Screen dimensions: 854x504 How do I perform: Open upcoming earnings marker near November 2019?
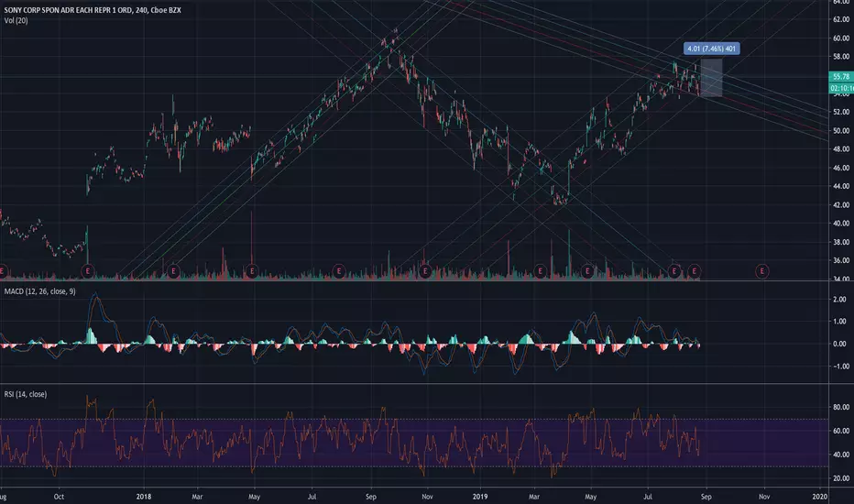[x=762, y=271]
